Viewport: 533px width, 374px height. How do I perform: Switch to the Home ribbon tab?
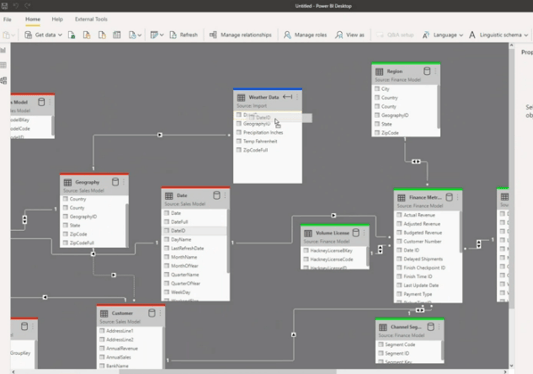point(33,19)
